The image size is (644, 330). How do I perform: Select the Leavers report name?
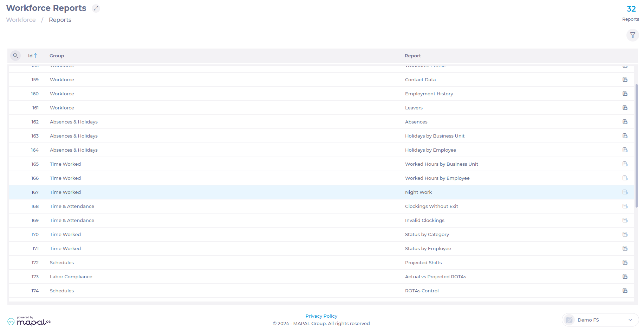point(414,108)
